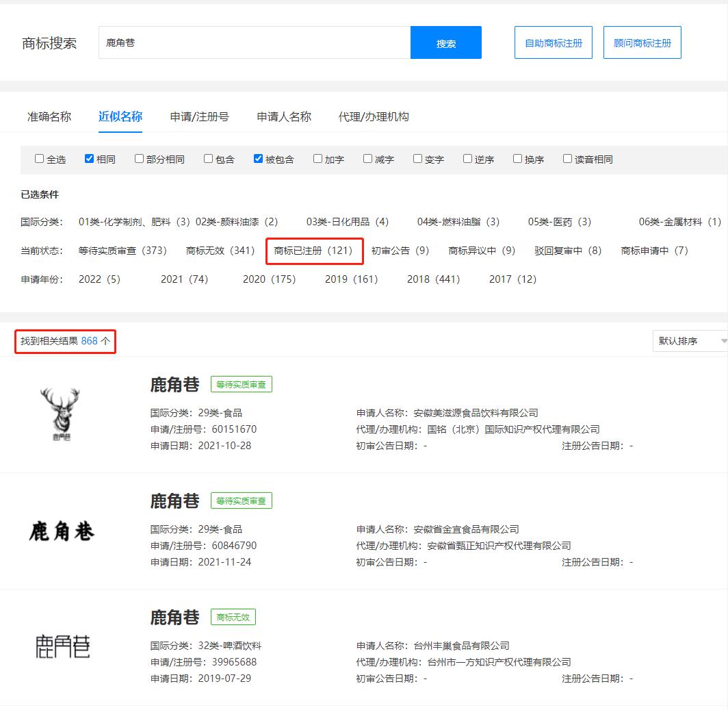Open the 申请人名称 tab

pyautogui.click(x=283, y=116)
